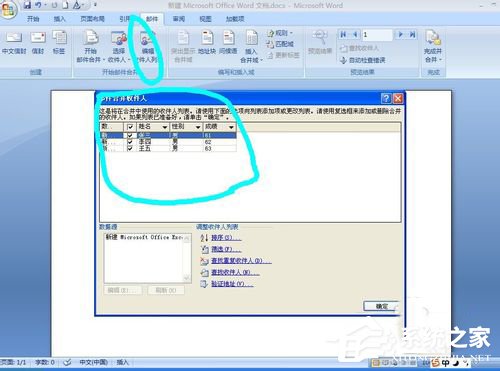Click the 突出显示合并域 icon
Screen dimensions: 500x371
tap(183, 37)
